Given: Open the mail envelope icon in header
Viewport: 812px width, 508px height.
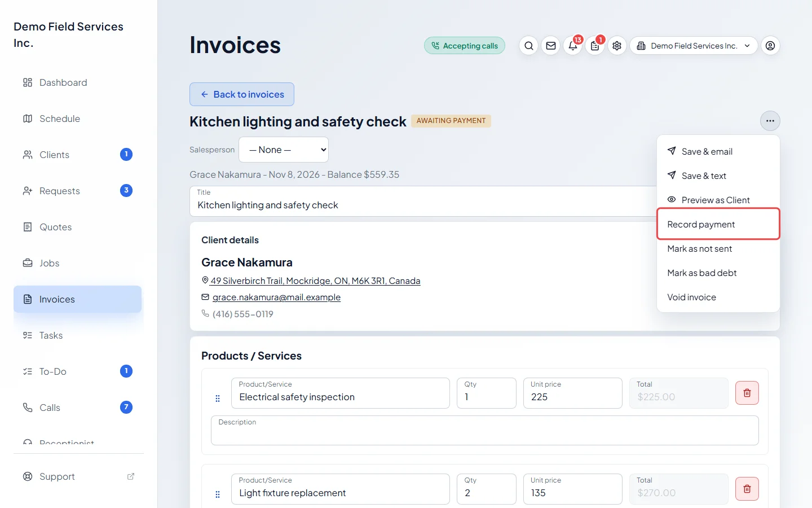Looking at the screenshot, I should click(551, 46).
